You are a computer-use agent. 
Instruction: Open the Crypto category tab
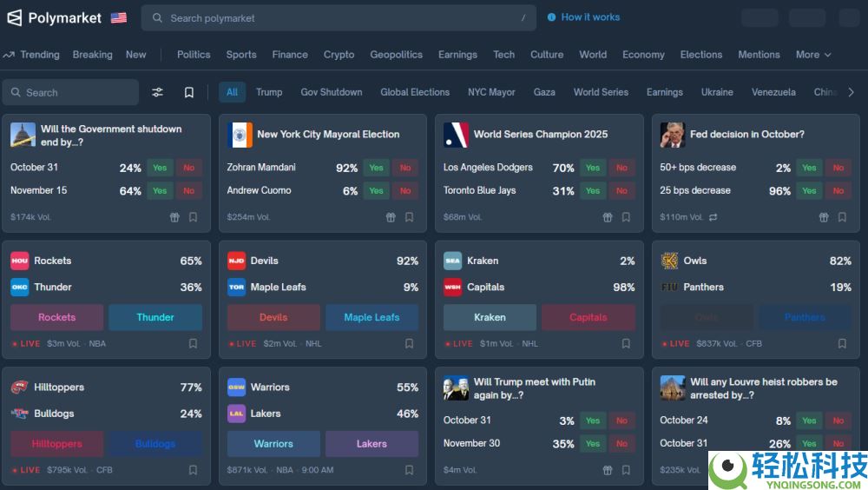[339, 55]
